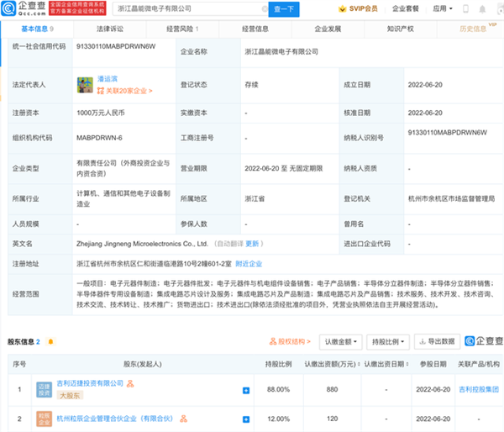
Task: Open the mobile phone icon in header
Action: [465, 8]
